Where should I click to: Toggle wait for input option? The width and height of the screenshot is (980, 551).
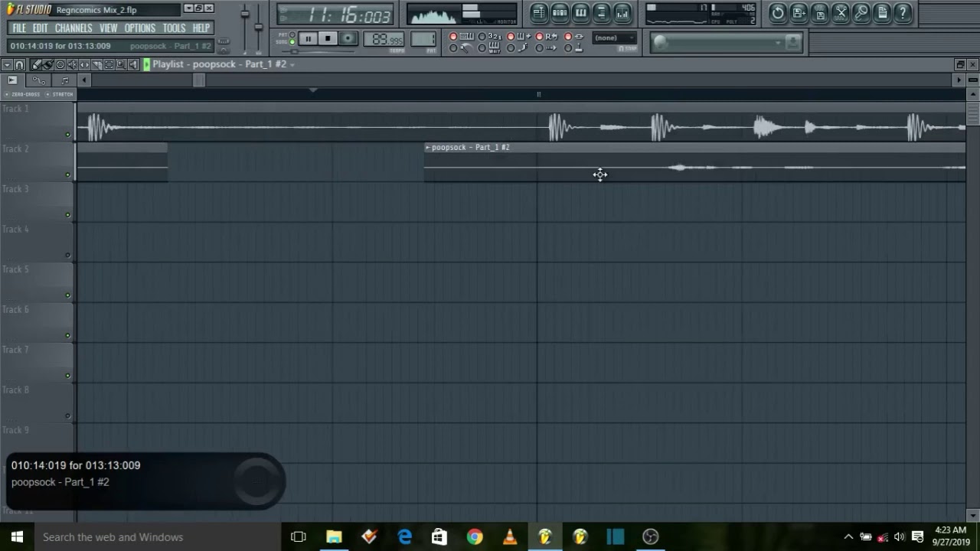[482, 48]
